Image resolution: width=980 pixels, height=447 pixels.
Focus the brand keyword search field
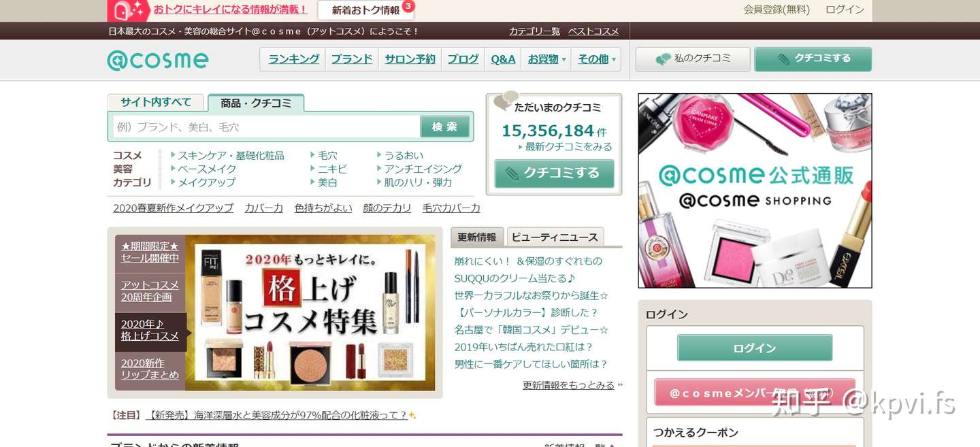pos(266,127)
